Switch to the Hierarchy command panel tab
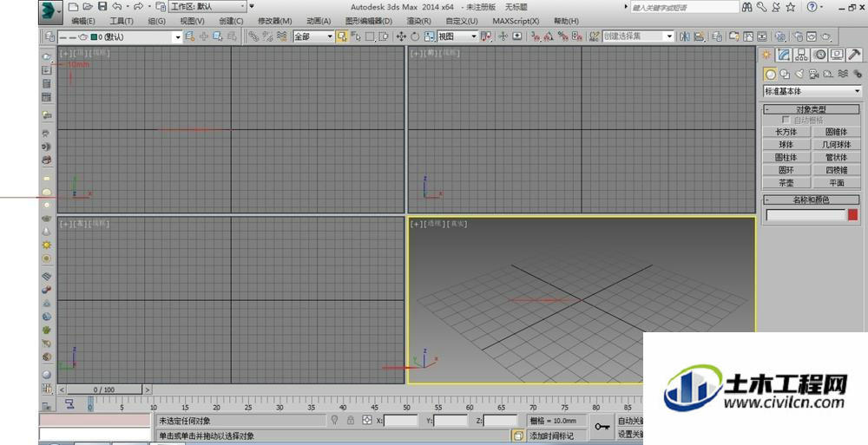 801,55
